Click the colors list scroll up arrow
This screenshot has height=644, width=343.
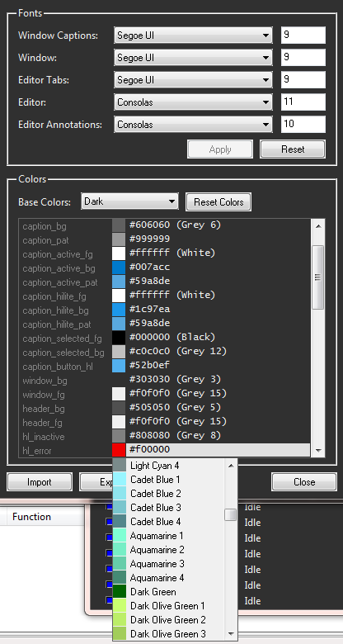tap(317, 225)
